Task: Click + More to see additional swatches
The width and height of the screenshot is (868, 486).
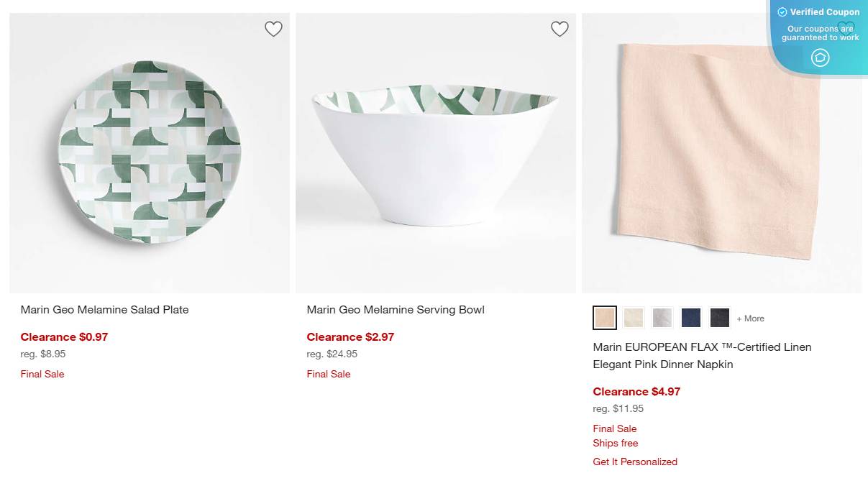Action: click(x=750, y=318)
